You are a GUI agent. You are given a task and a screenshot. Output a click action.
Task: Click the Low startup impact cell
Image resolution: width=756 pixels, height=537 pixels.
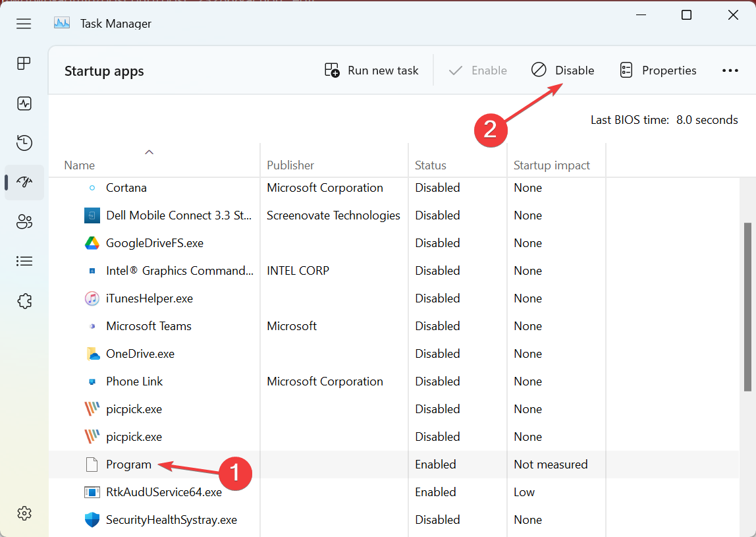pyautogui.click(x=524, y=492)
